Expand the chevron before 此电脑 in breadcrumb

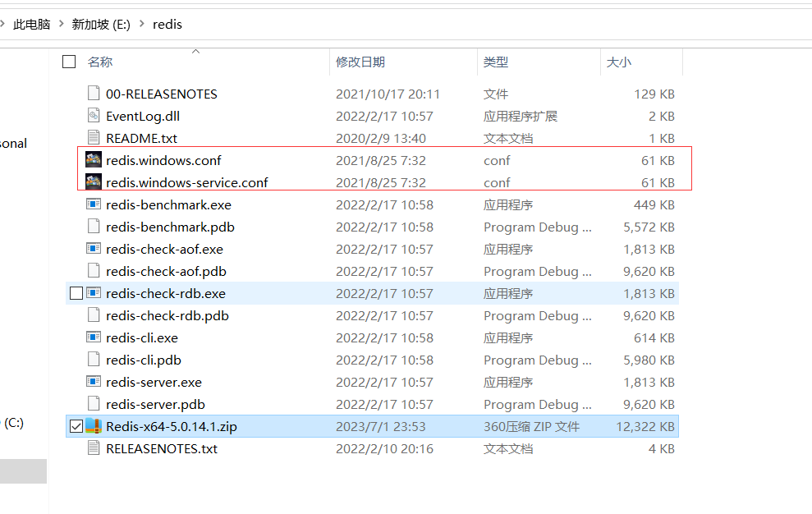[2, 23]
